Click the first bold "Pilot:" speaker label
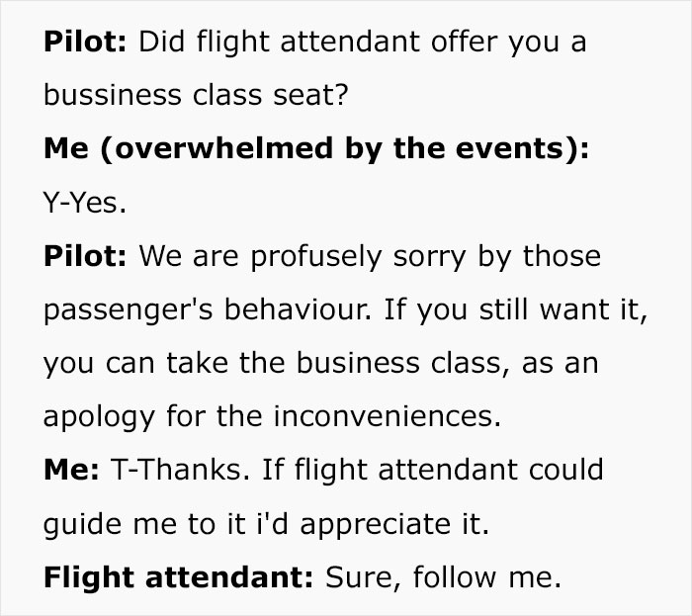Viewport: 692px width, 616px height. (86, 44)
